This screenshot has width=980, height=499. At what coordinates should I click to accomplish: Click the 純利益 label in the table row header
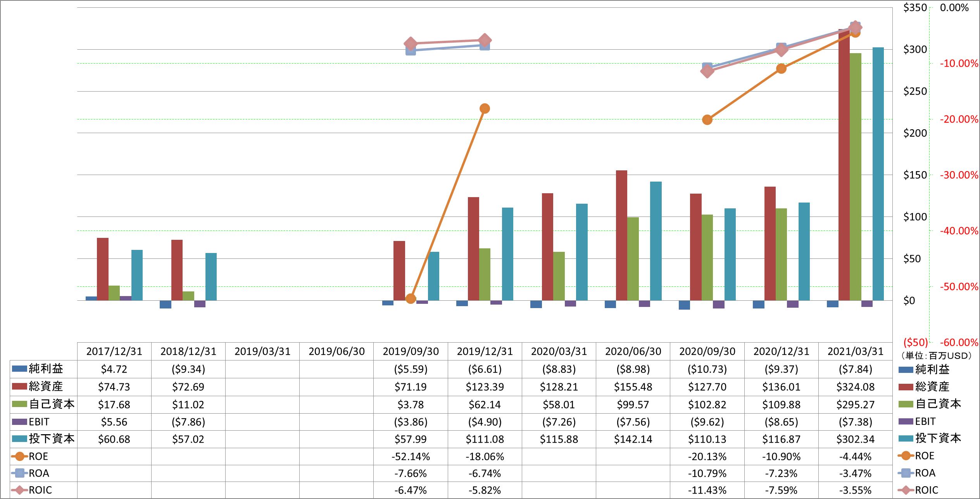point(46,369)
